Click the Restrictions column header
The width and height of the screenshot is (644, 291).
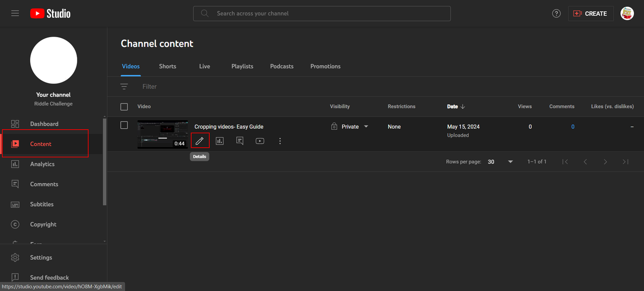[401, 107]
